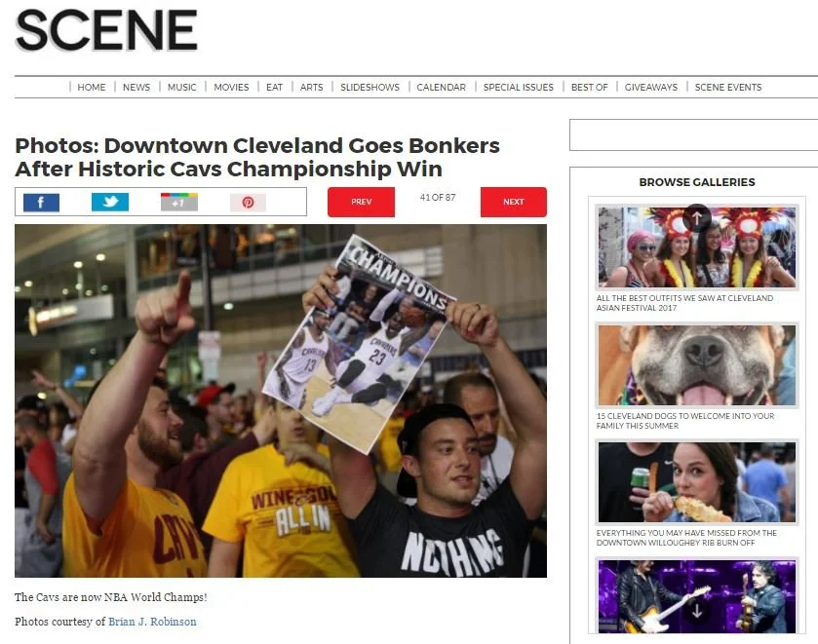This screenshot has width=818, height=644.
Task: Click the main Cavs championship celebration photo
Action: click(281, 400)
